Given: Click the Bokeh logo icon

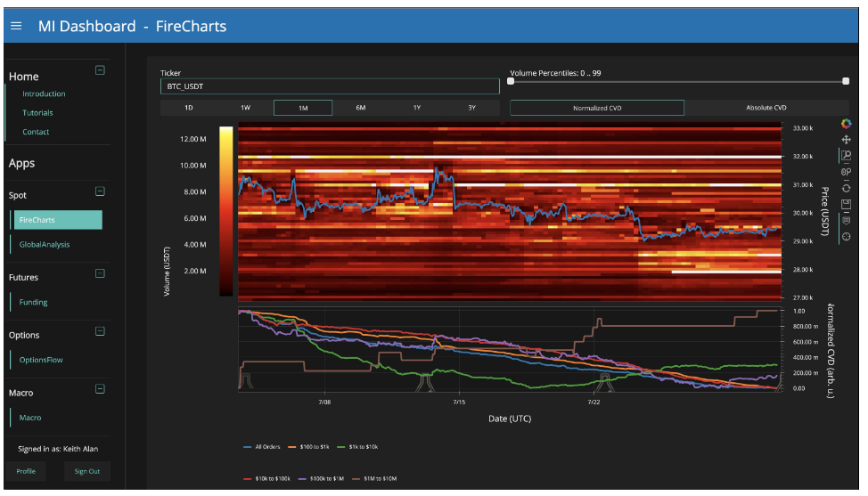Looking at the screenshot, I should pos(846,124).
